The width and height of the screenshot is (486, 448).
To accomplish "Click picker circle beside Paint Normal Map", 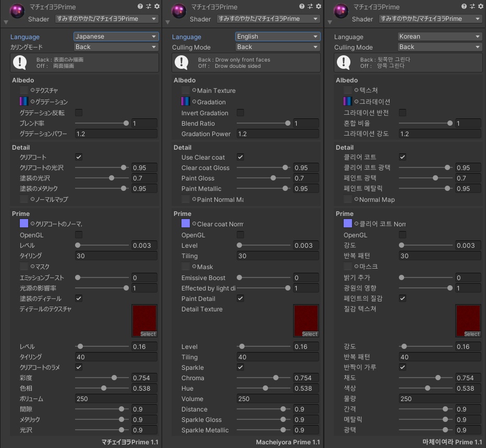I will coord(194,199).
